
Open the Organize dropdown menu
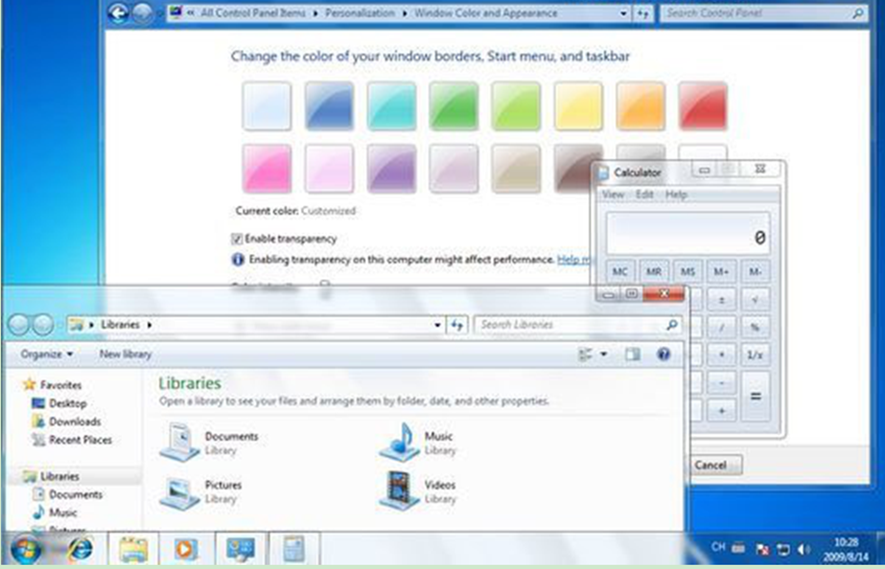pyautogui.click(x=47, y=354)
